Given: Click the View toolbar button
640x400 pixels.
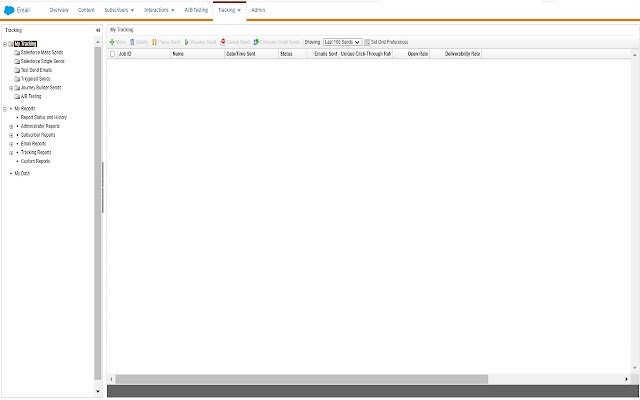Looking at the screenshot, I should [x=118, y=42].
